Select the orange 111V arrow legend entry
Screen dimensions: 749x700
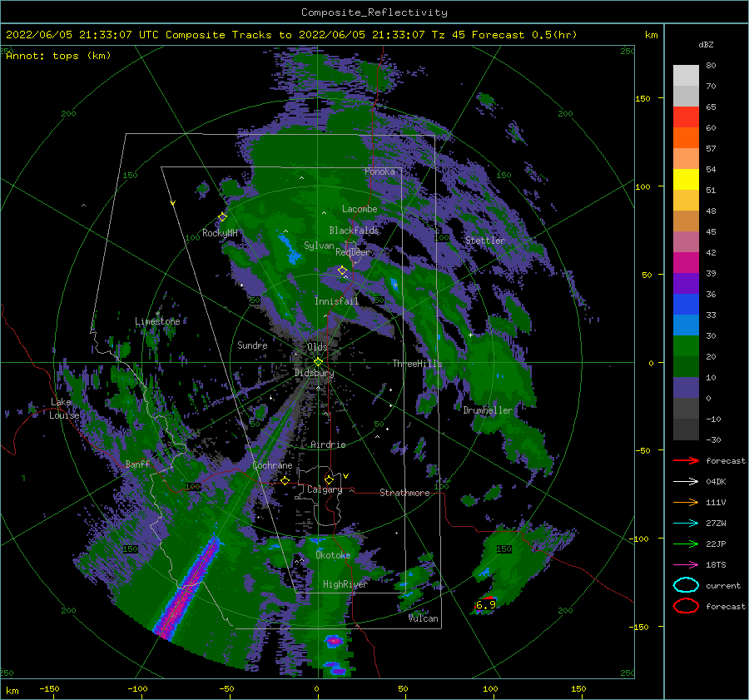click(686, 502)
